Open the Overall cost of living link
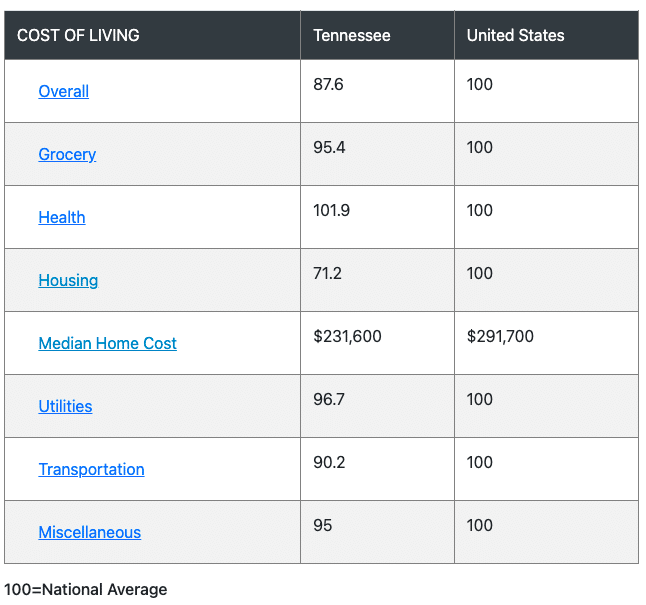The height and width of the screenshot is (605, 646). click(x=63, y=91)
